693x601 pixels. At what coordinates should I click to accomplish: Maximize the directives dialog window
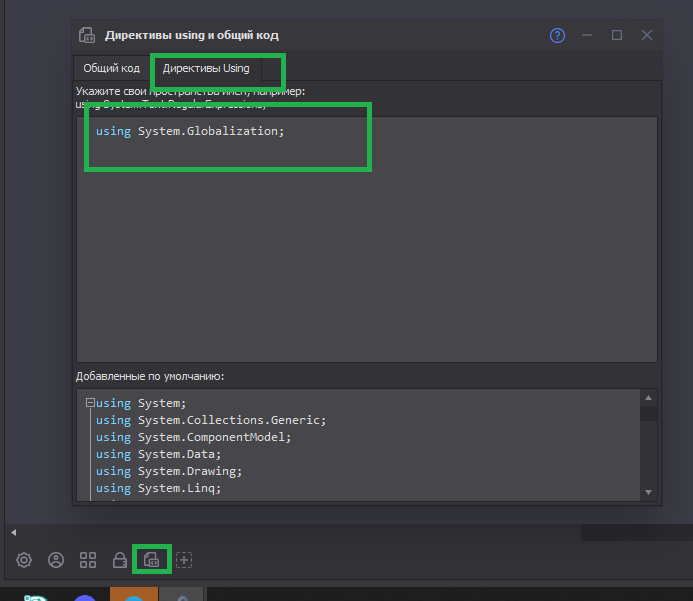(x=617, y=35)
